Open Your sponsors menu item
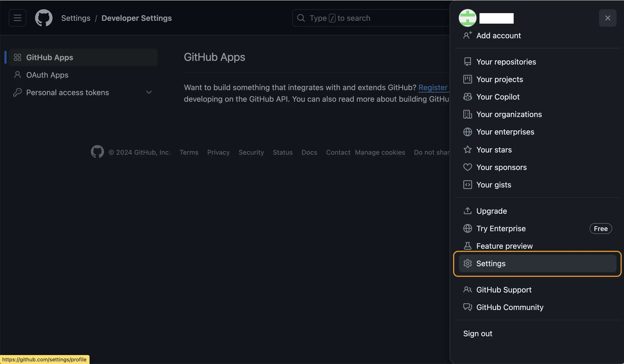The height and width of the screenshot is (364, 624). (537, 167)
